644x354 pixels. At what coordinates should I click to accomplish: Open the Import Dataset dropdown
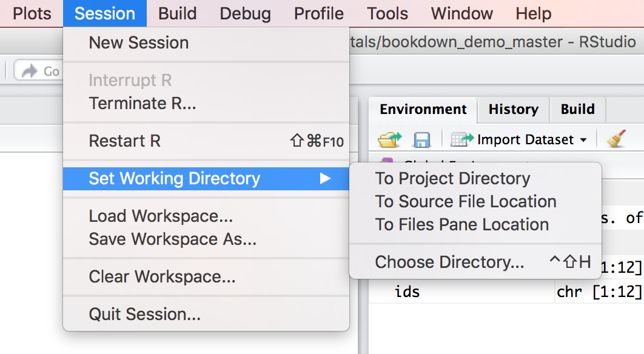tap(518, 139)
